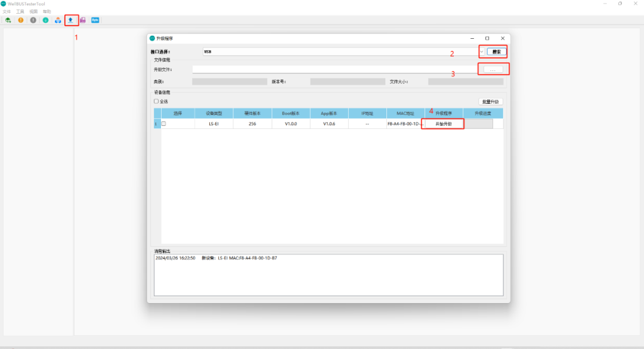Maximize the 升级程序 dialog
Viewport: 644px width, 349px height.
pyautogui.click(x=487, y=38)
